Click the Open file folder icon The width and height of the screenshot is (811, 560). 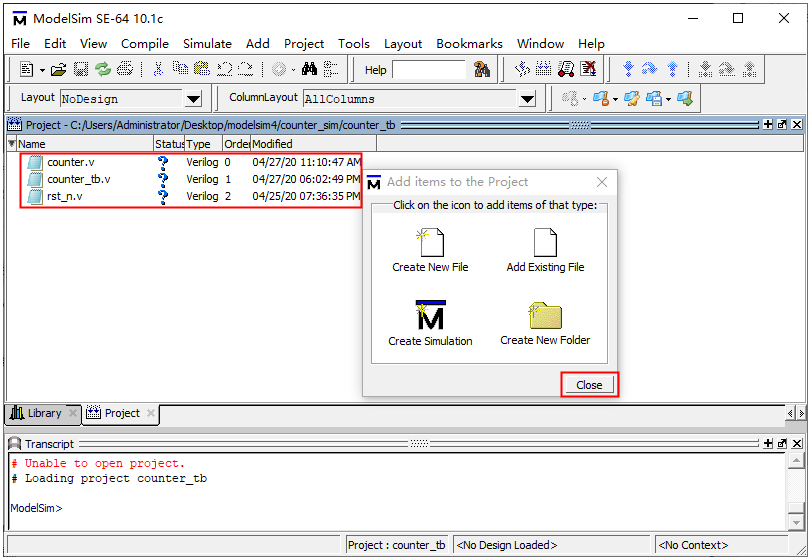tap(59, 70)
